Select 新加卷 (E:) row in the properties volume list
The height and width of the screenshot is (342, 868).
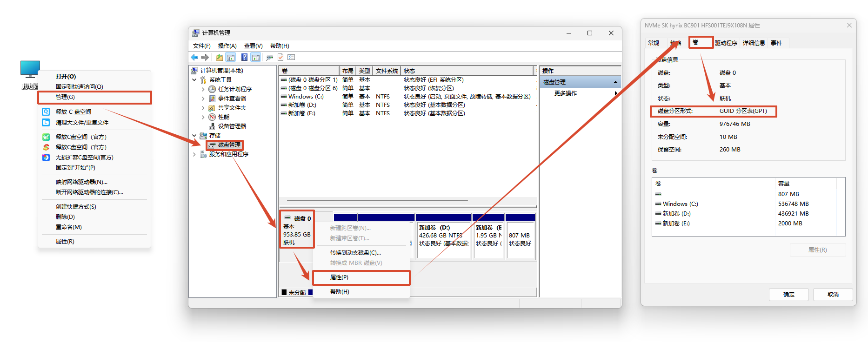tap(748, 224)
